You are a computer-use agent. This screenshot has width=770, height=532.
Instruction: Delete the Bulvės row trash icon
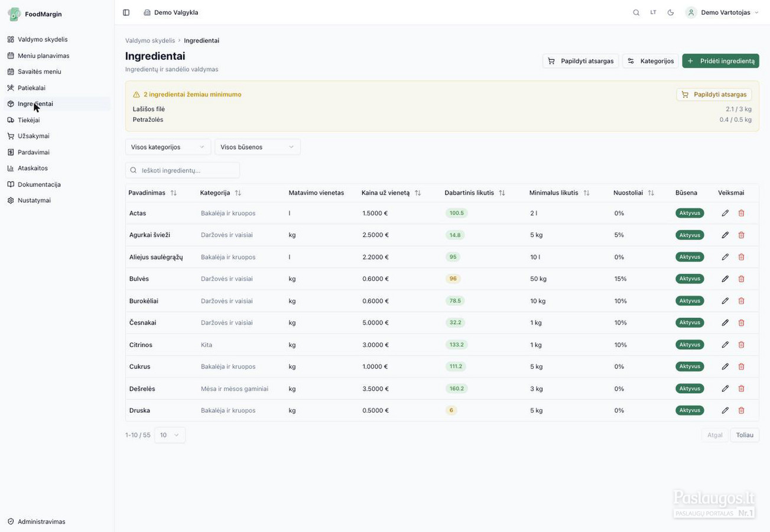click(741, 278)
